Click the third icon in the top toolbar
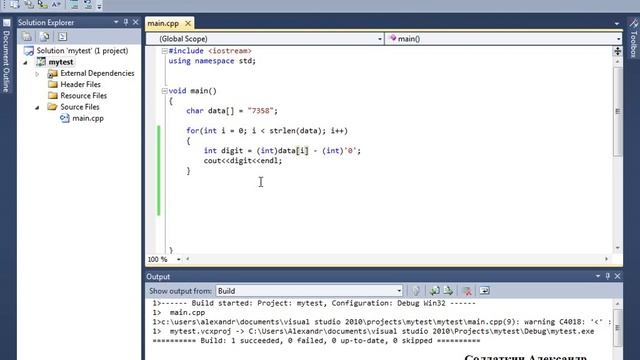 point(42,4)
